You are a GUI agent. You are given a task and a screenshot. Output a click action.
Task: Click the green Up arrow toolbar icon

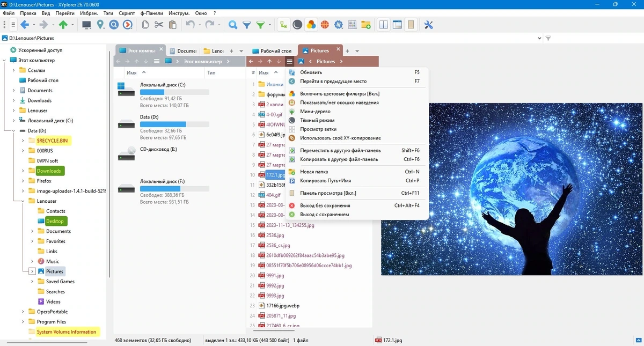pyautogui.click(x=63, y=25)
